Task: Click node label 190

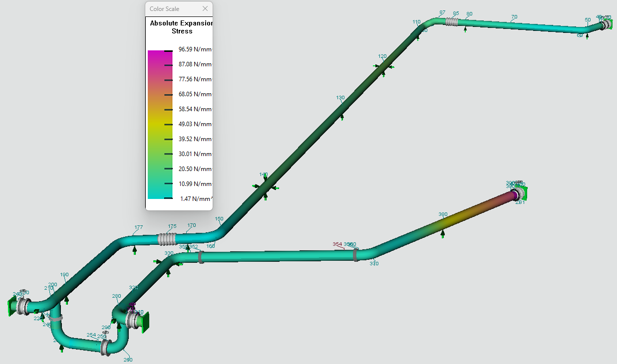Action: pos(64,275)
